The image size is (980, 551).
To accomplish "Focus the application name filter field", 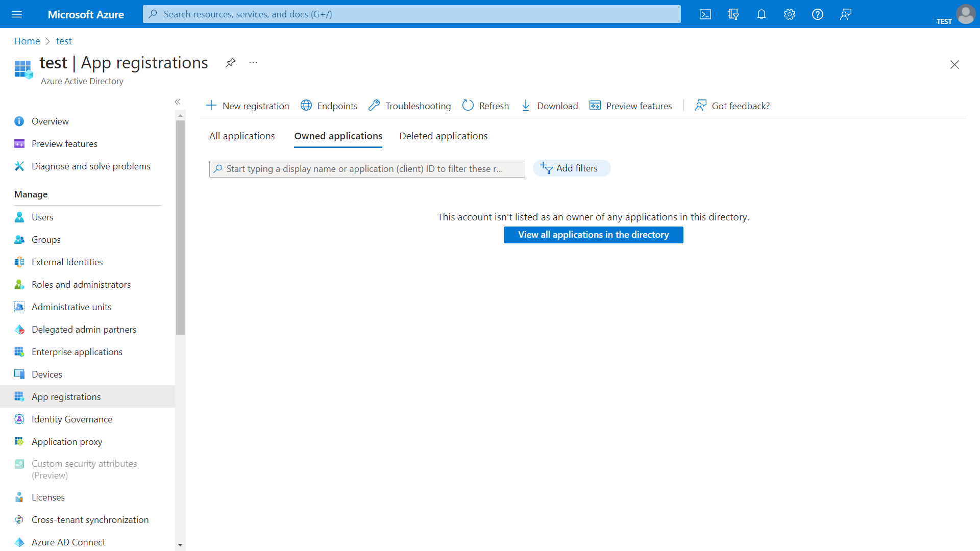I will (367, 169).
